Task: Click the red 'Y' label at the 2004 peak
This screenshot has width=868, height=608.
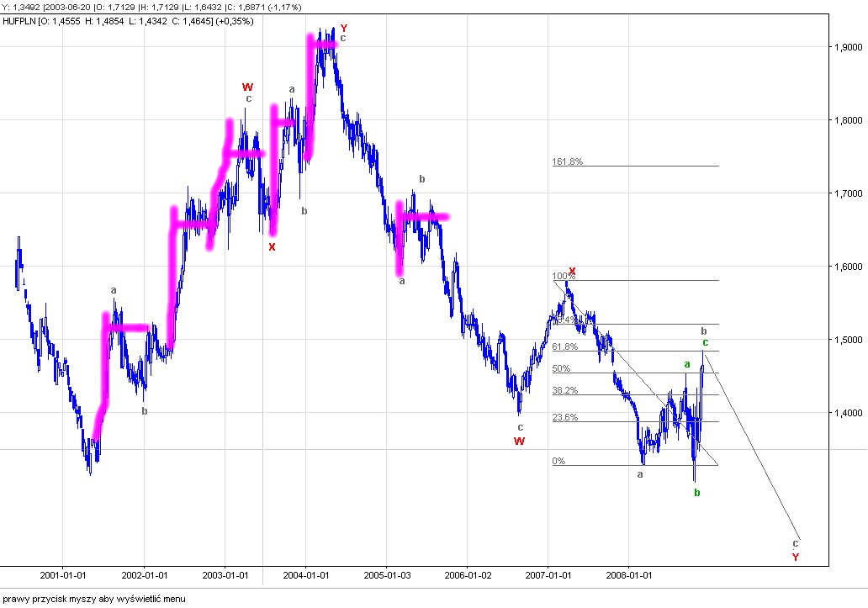Action: [344, 29]
